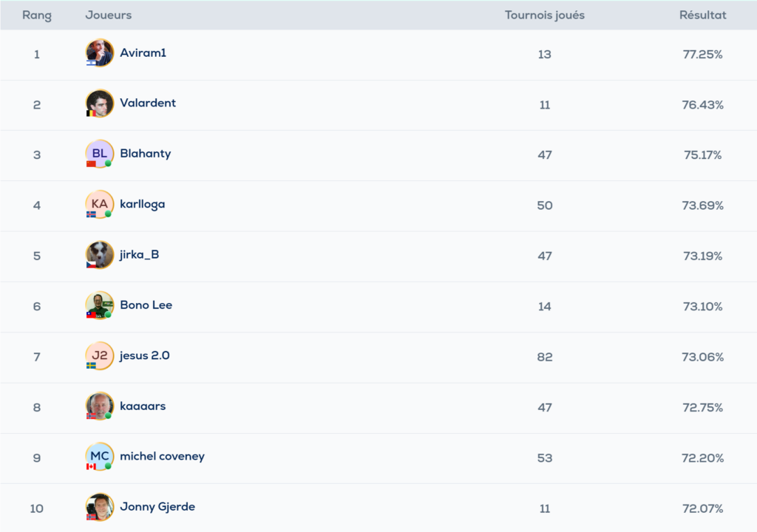Sort by Tournois joués column header

coord(545,16)
